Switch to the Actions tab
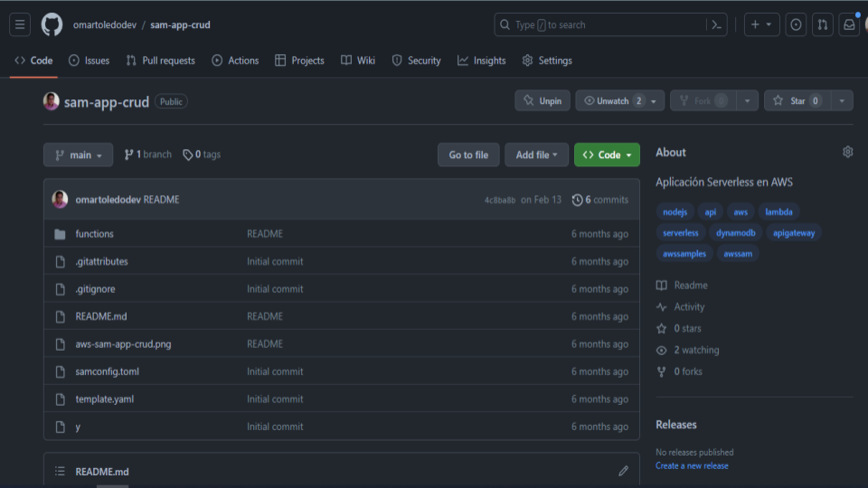Screen dimensions: 868x488 click(235, 61)
